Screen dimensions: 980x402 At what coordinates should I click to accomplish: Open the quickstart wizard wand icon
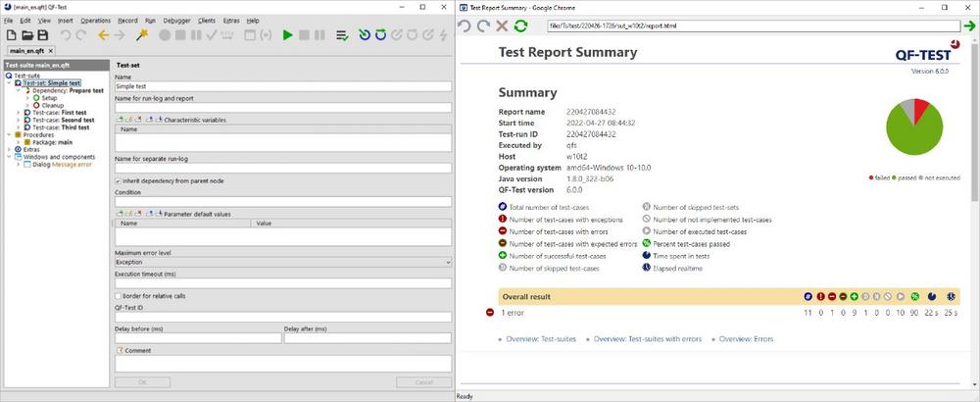coord(142,35)
